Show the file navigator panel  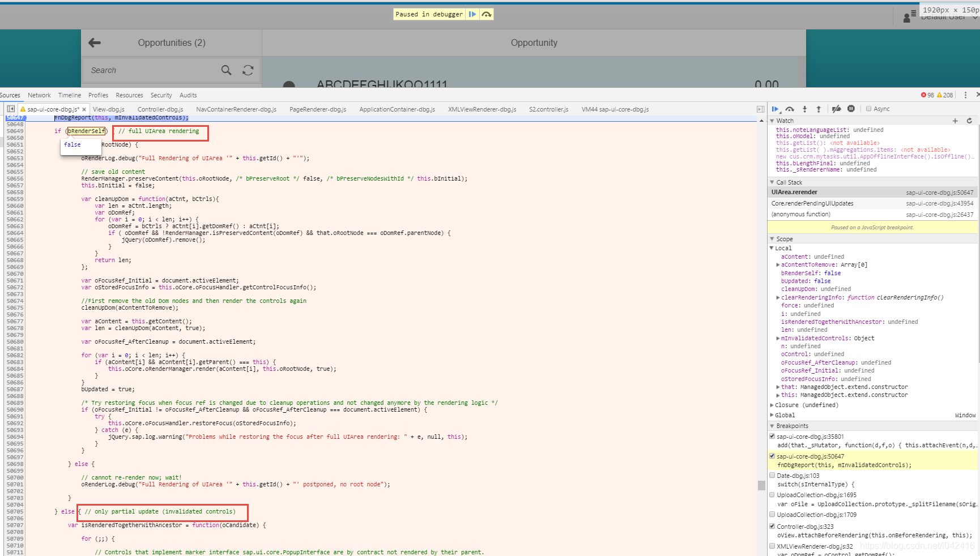pos(11,109)
